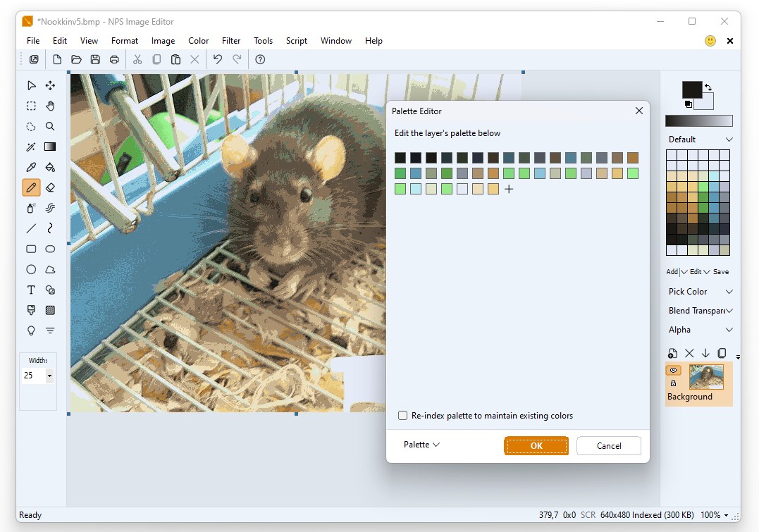This screenshot has height=532, width=759.
Task: Select the Zoom magnifier tool
Action: pyautogui.click(x=50, y=126)
